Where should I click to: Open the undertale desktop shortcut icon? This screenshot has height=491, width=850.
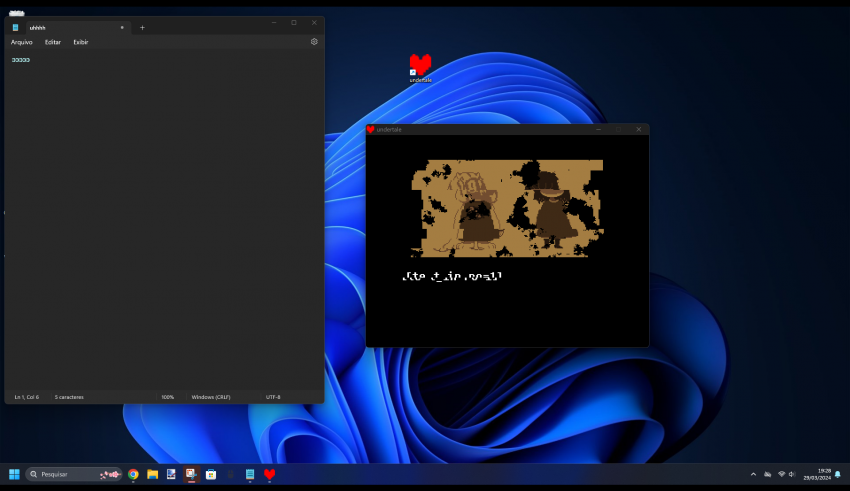coord(420,68)
